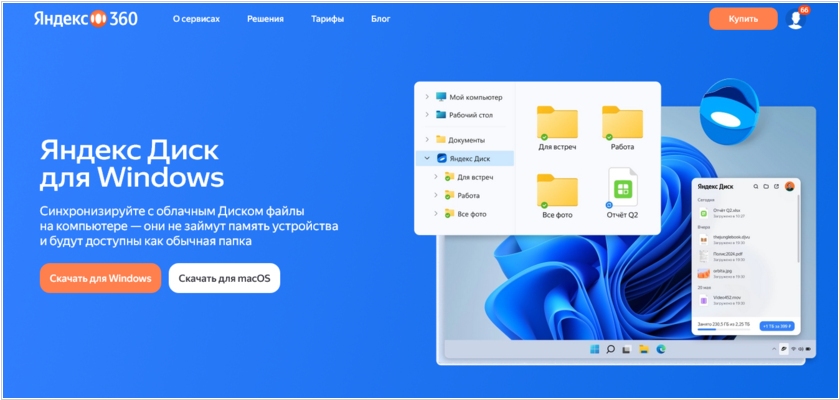Click the Wi-Fi icon in system tray
This screenshot has height=400, width=840.
tap(794, 349)
